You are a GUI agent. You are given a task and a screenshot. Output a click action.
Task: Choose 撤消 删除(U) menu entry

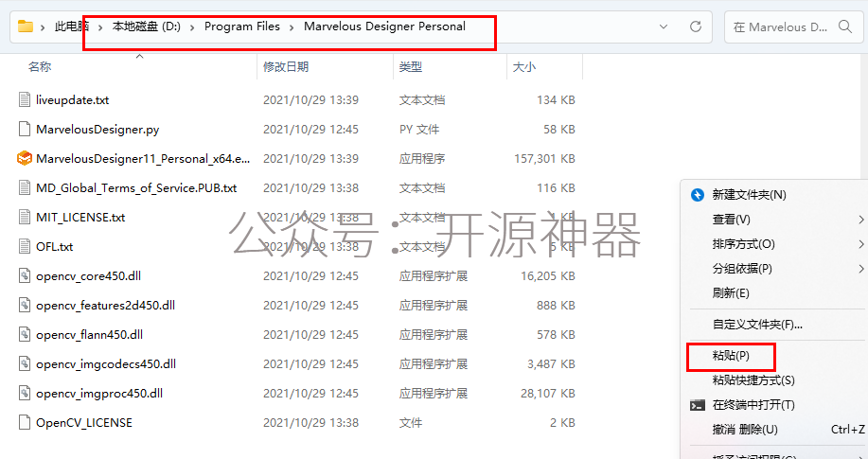(x=745, y=430)
